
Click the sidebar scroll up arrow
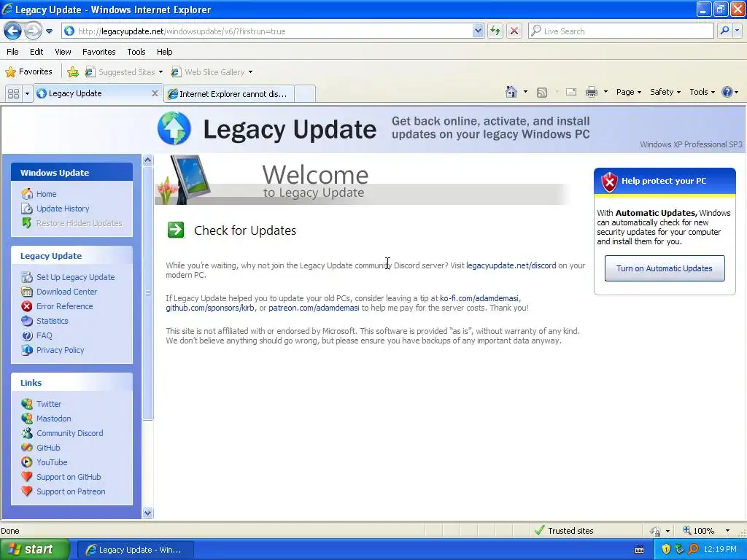tap(147, 160)
